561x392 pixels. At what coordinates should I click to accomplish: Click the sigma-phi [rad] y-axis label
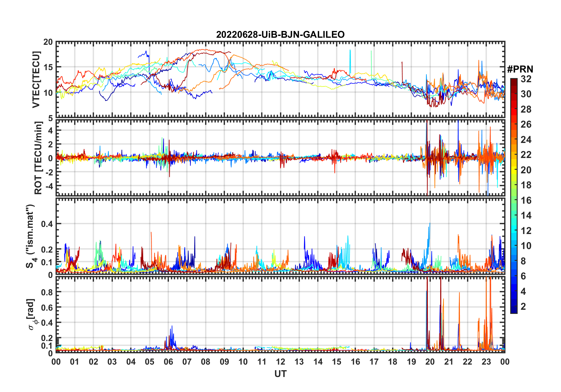(x=32, y=314)
